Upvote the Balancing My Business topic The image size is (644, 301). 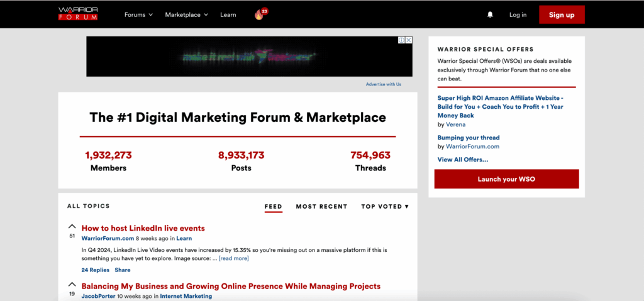pos(72,285)
